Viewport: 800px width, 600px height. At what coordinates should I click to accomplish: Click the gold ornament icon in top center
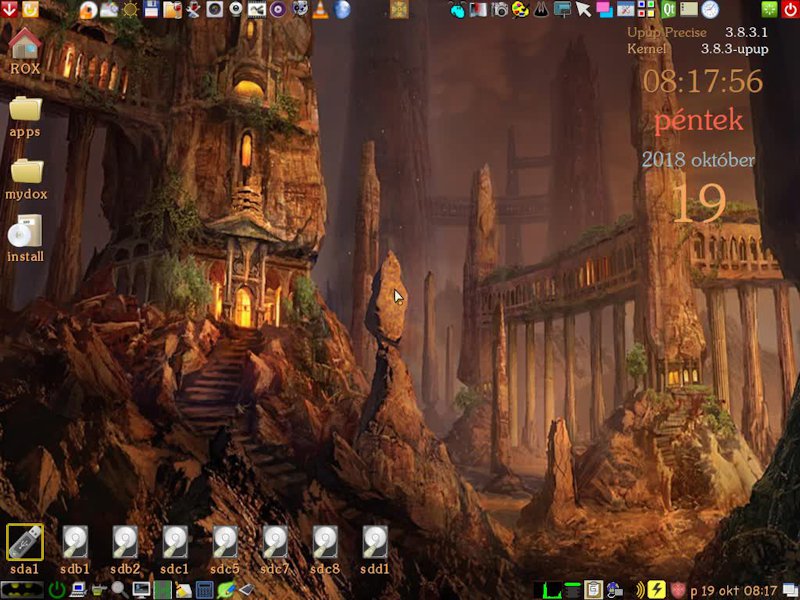pyautogui.click(x=399, y=9)
